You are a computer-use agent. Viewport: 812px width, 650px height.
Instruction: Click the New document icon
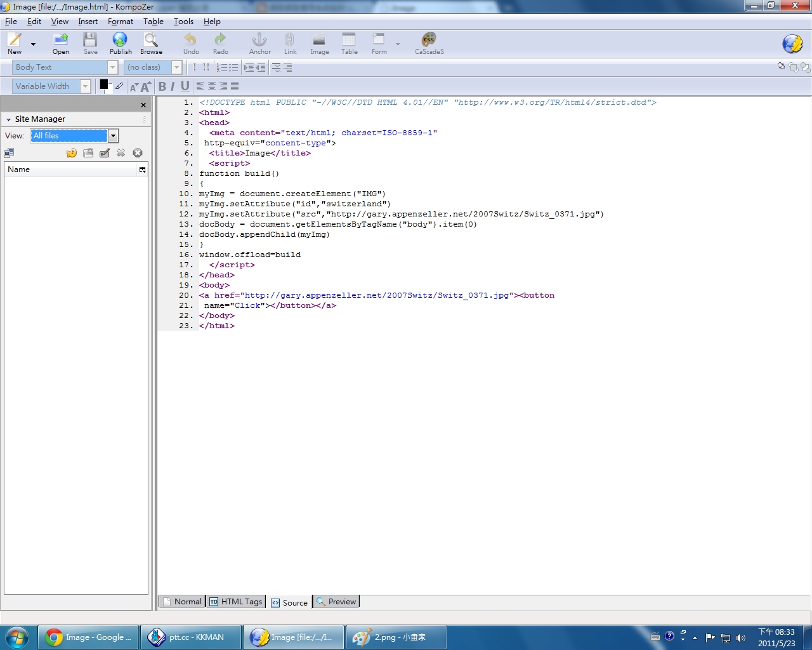pos(14,40)
